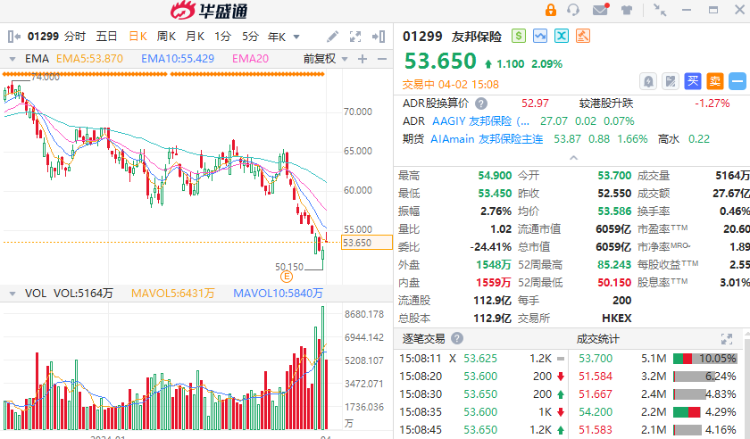Click the shrink window arrows icon
750x439 pixels.
pyautogui.click(x=660, y=10)
